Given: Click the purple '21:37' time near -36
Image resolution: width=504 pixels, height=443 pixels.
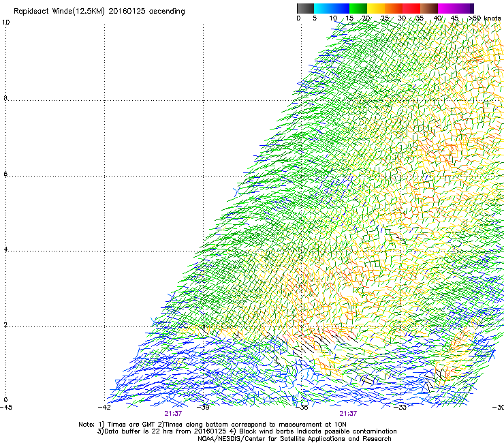Looking at the screenshot, I should pos(348,414).
